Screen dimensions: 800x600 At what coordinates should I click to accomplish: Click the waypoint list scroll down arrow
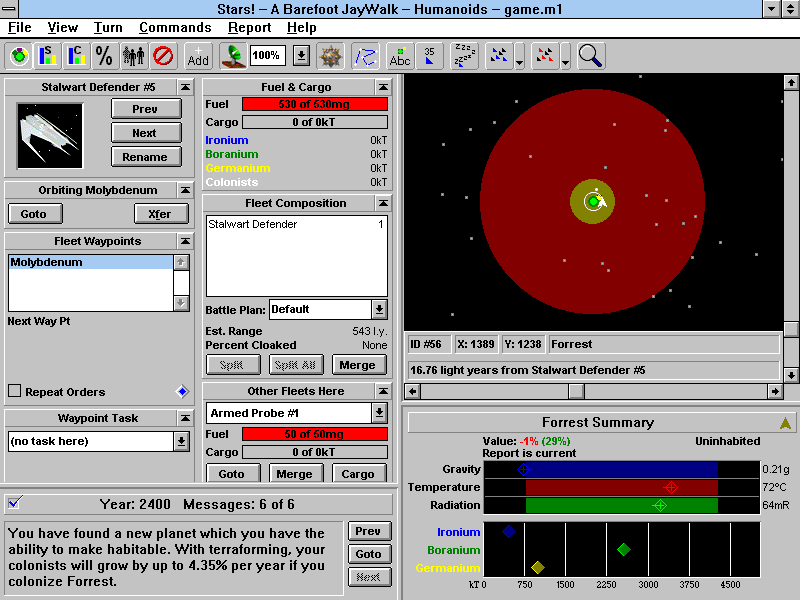coord(181,303)
